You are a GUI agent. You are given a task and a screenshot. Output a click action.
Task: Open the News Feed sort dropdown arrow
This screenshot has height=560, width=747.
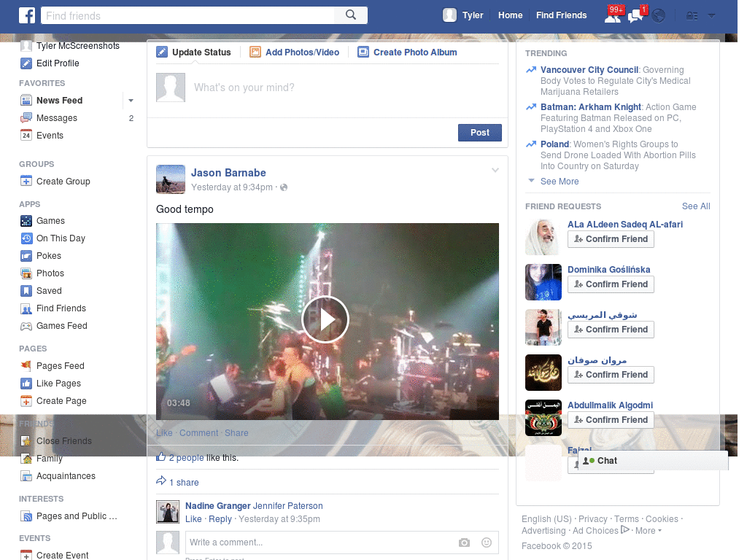[x=131, y=101]
